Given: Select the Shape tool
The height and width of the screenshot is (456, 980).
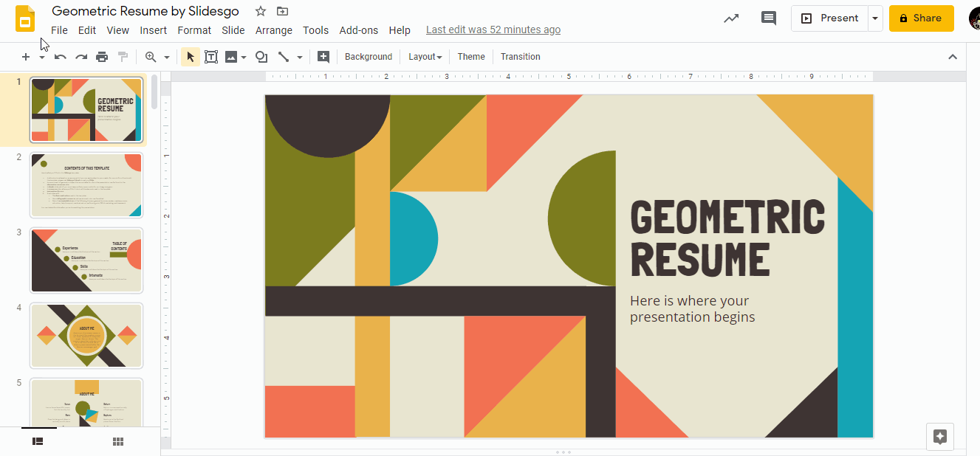Looking at the screenshot, I should point(261,57).
